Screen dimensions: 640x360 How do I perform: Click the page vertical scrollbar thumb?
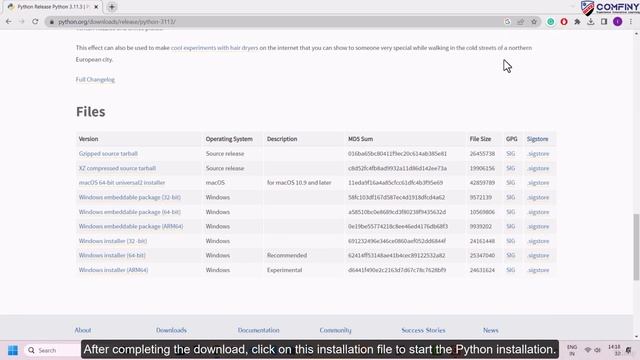click(636, 247)
